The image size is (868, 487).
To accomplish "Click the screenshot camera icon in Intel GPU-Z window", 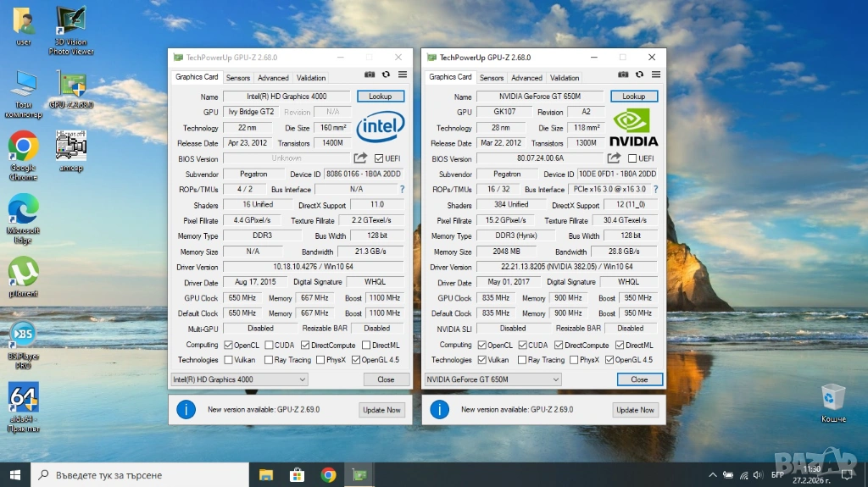I will click(x=370, y=75).
